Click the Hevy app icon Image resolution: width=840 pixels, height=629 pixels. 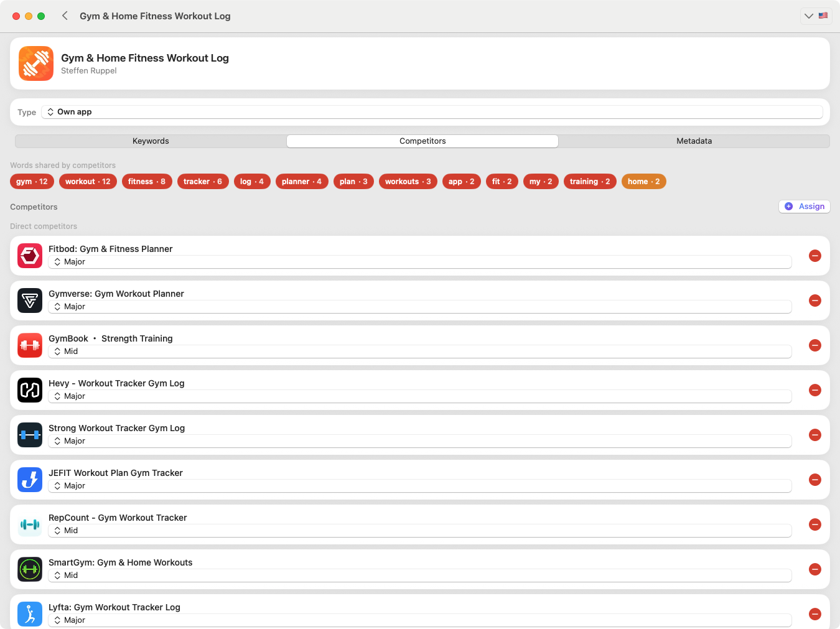tap(30, 390)
